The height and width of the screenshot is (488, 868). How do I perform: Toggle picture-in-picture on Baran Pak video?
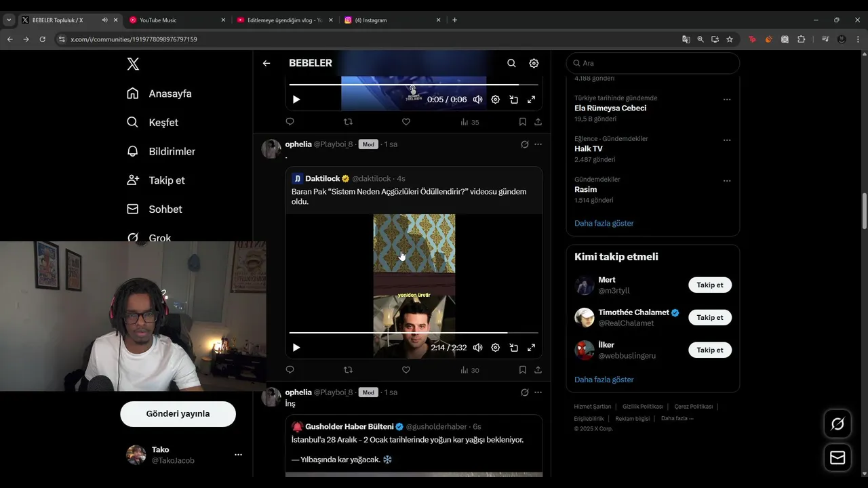point(514,348)
